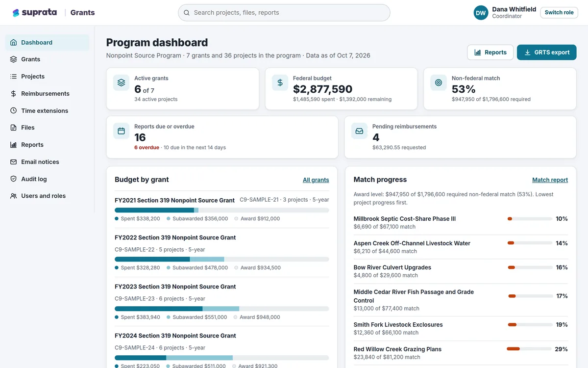The image size is (588, 368).
Task: Navigate to Reimbursements
Action: 47,93
